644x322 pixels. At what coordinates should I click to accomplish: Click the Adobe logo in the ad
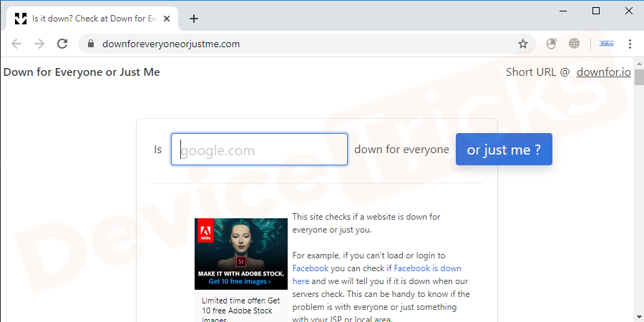click(x=205, y=230)
